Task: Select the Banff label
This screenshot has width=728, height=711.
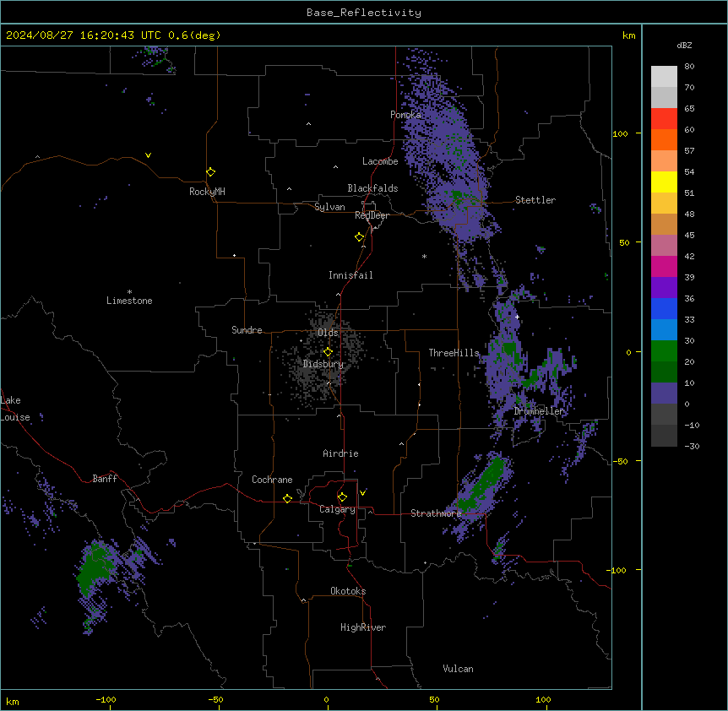Action: (x=105, y=479)
